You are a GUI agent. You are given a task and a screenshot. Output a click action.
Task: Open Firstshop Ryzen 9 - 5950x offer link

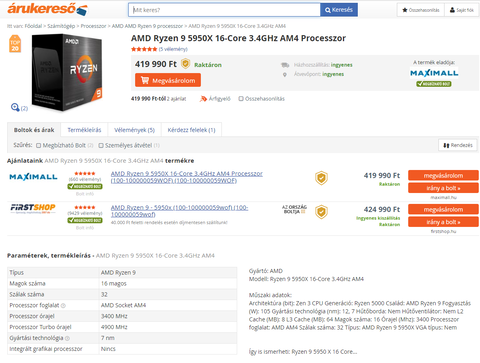179,211
